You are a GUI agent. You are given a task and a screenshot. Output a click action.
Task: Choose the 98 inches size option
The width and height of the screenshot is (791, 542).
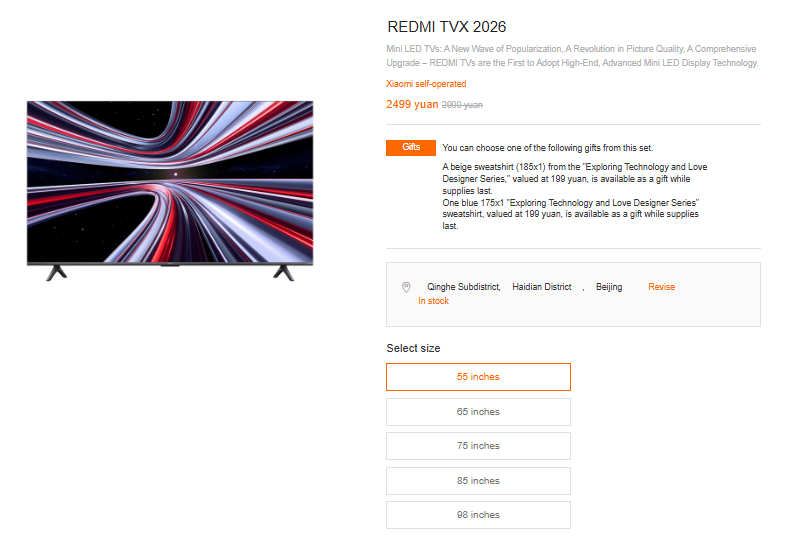click(478, 515)
